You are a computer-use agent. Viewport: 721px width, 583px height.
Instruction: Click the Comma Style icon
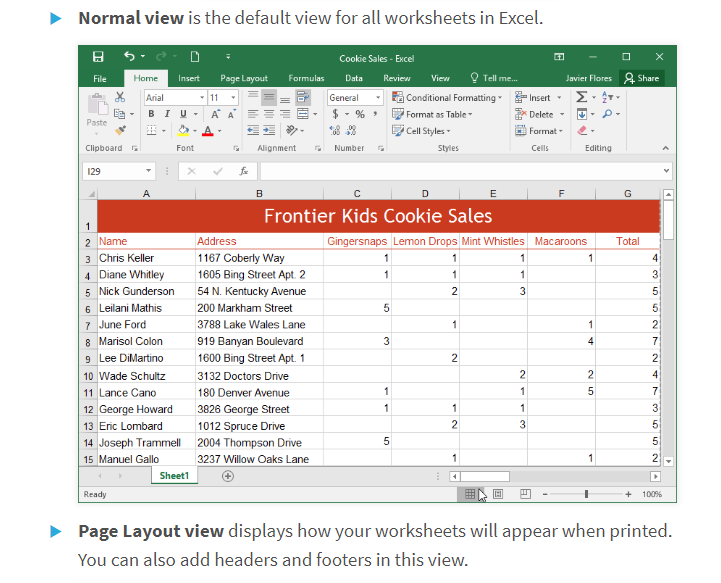point(376,114)
